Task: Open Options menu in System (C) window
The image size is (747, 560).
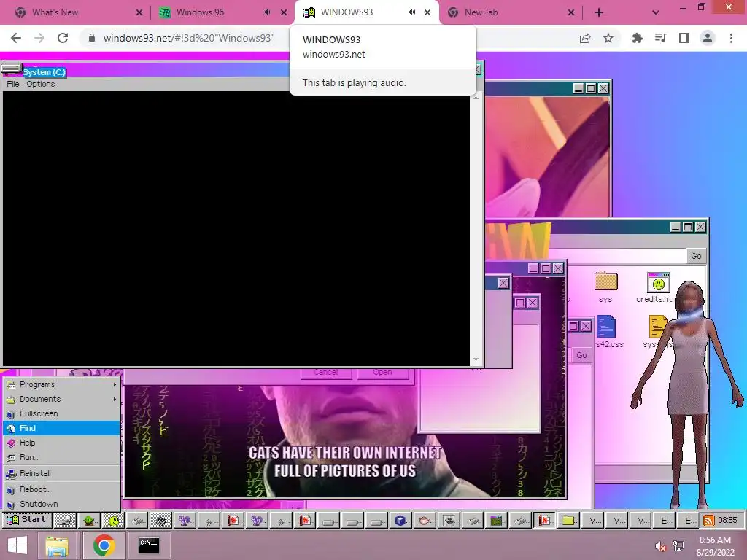Action: point(41,84)
